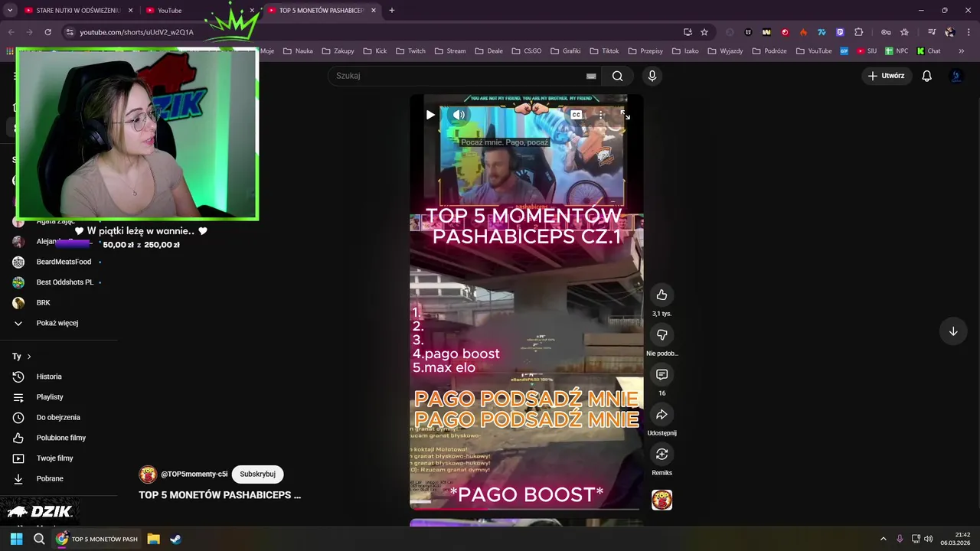This screenshot has width=980, height=551.
Task: Open the Windows Start menu
Action: coord(16,539)
